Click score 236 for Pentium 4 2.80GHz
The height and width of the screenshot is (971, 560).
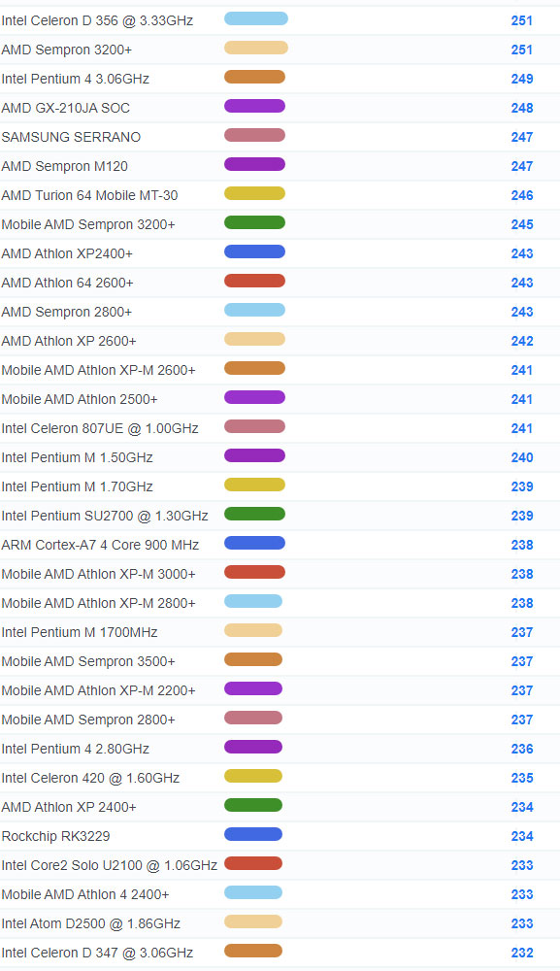click(521, 748)
